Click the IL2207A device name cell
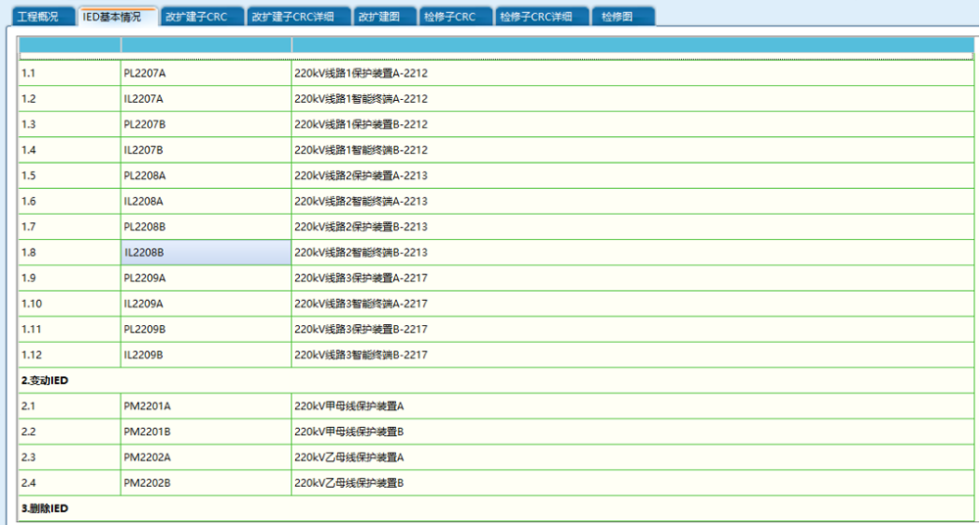 (x=144, y=99)
